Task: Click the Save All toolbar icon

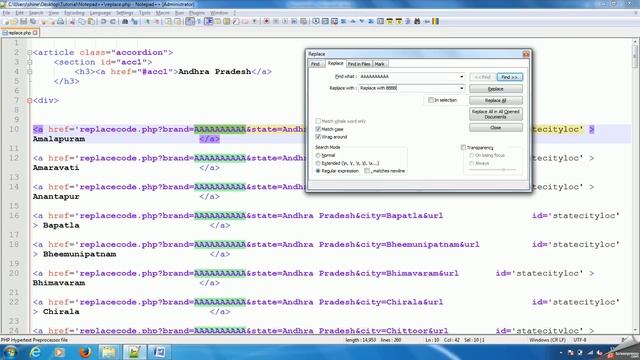Action: pos(33,21)
